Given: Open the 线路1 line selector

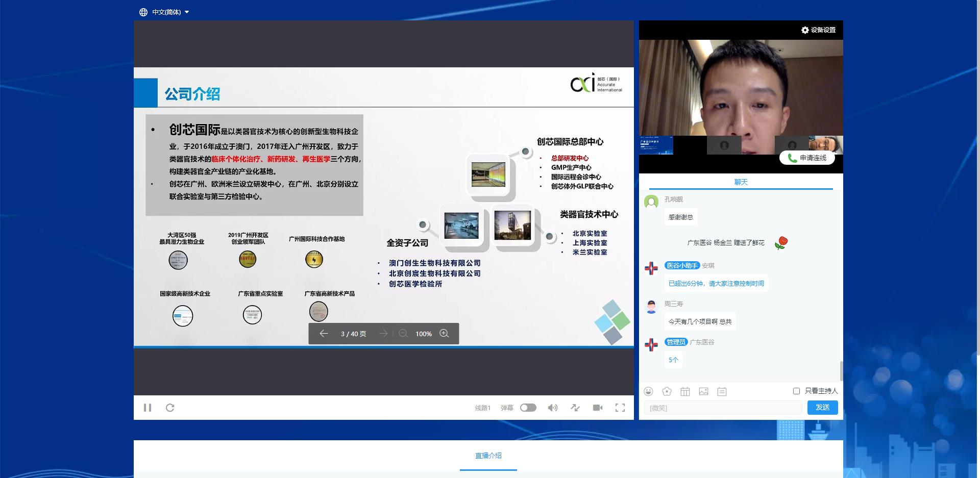Looking at the screenshot, I should 482,408.
